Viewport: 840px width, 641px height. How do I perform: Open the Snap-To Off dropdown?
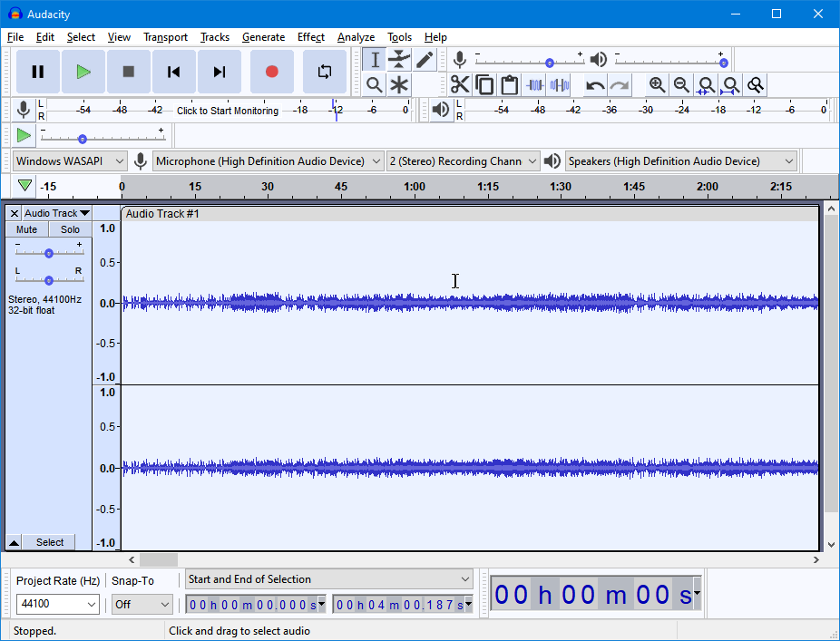click(142, 604)
